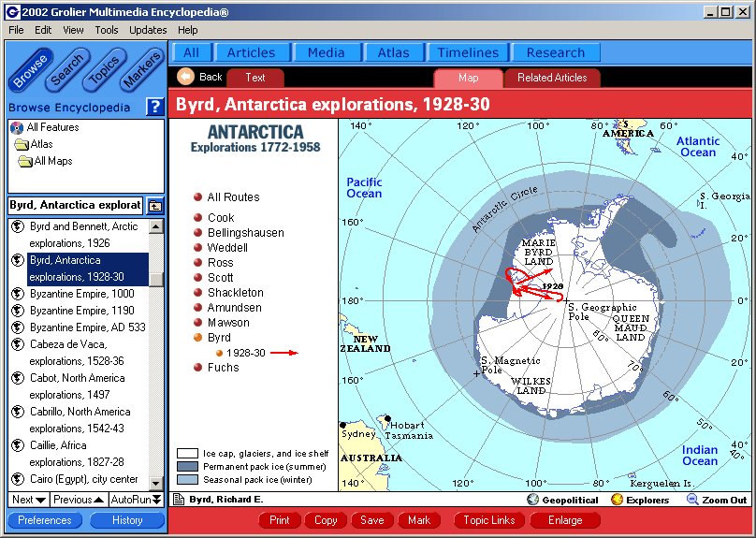Viewport: 756px width, 538px height.
Task: Click globe icon for Byzantine Empire, 1000
Action: point(18,294)
